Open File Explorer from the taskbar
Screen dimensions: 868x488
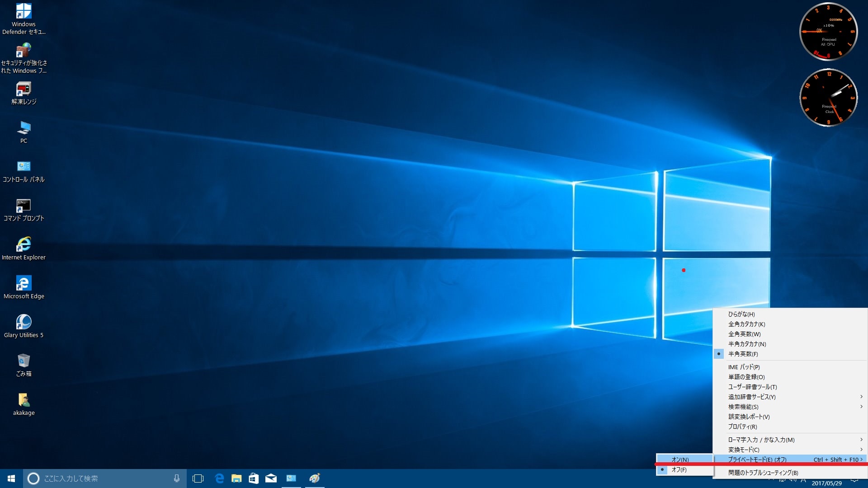(x=236, y=479)
